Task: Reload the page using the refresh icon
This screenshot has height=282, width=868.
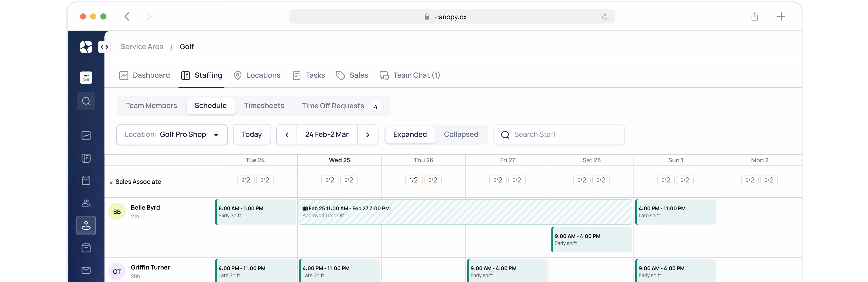Action: point(605,17)
